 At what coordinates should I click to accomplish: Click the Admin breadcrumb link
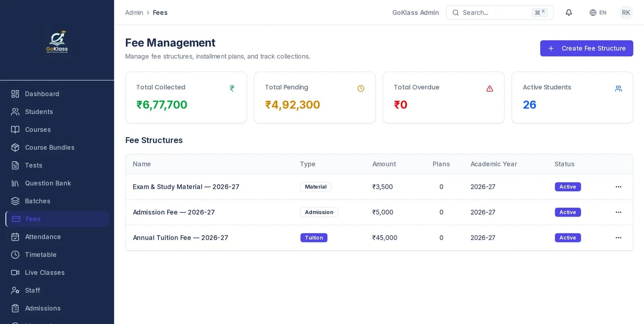[x=134, y=12]
